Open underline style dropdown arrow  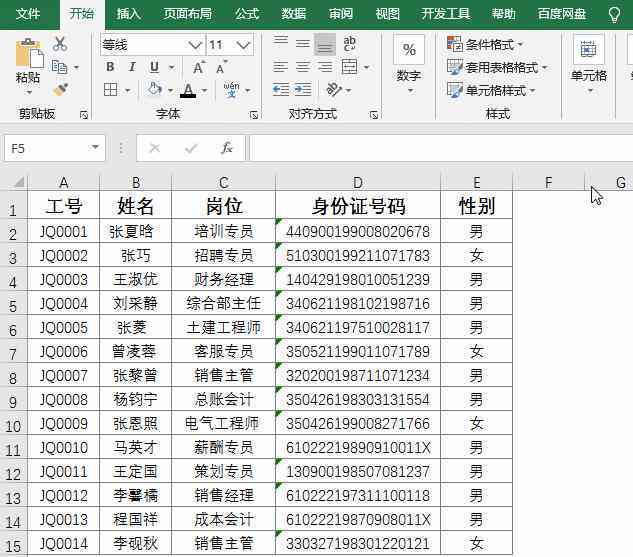(172, 67)
